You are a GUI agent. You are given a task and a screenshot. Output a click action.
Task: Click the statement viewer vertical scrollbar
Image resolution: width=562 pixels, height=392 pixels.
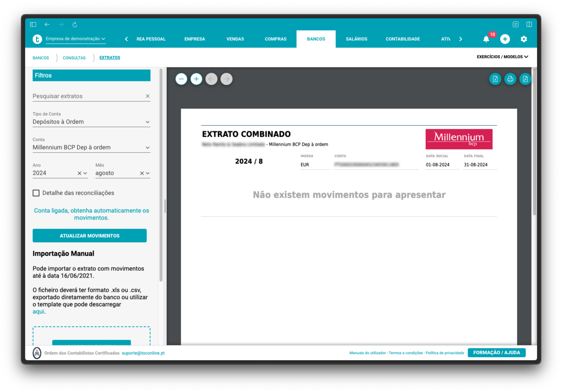click(x=534, y=141)
